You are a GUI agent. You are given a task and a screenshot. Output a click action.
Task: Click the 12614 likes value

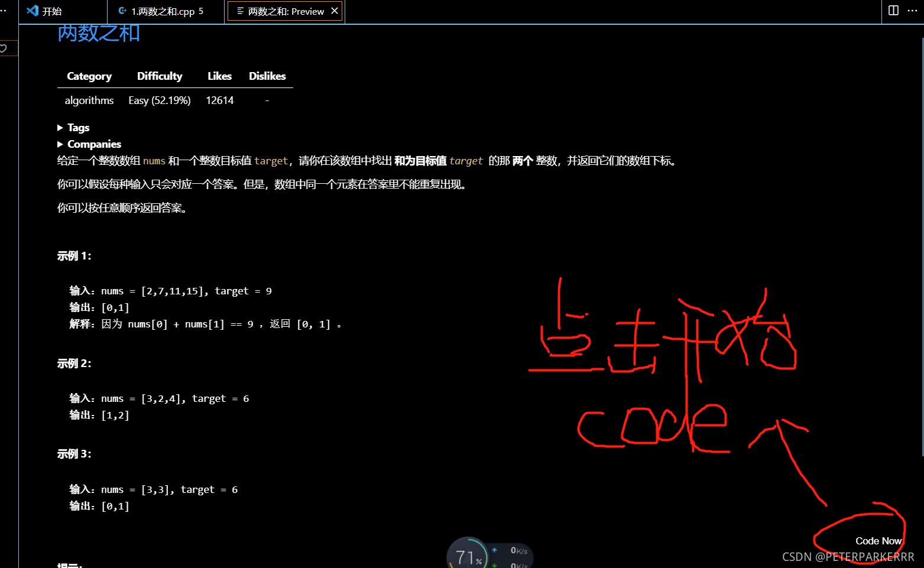tap(220, 100)
